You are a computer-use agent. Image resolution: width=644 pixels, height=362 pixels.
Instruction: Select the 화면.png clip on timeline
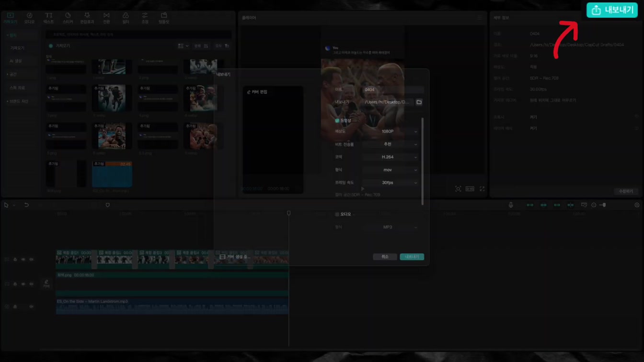pyautogui.click(x=172, y=284)
